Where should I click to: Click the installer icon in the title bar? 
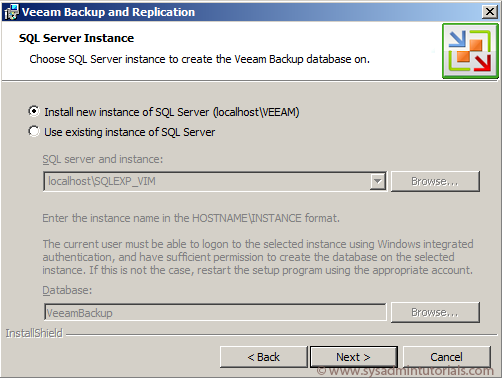(11, 12)
